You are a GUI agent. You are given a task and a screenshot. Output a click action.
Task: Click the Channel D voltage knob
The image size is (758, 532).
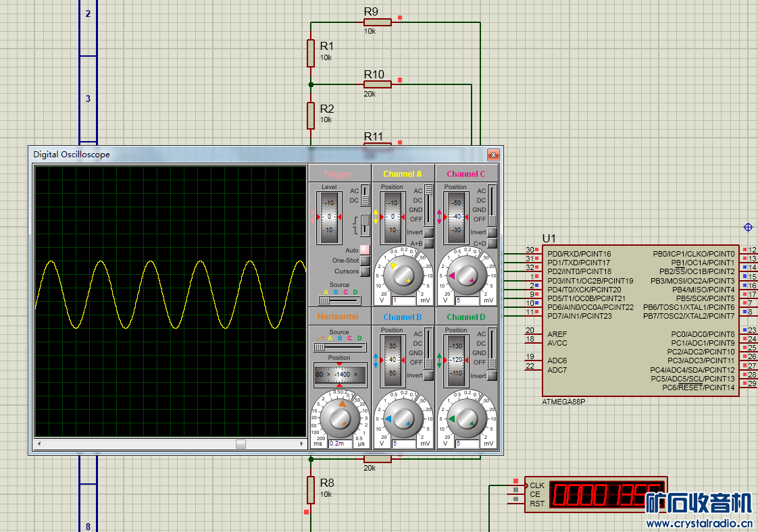466,419
